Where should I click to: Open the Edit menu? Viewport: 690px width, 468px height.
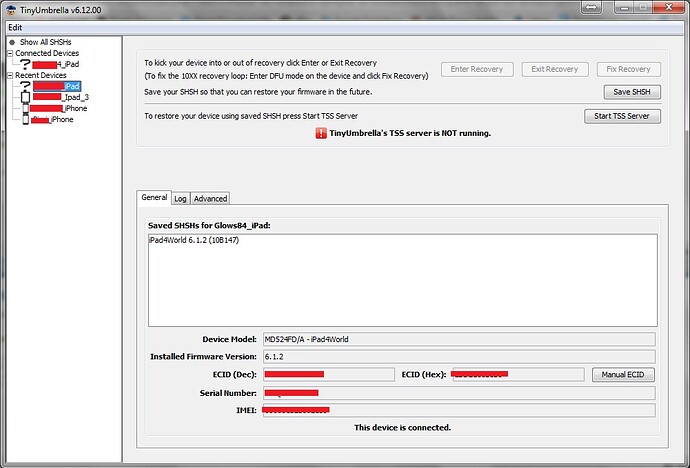click(x=15, y=27)
